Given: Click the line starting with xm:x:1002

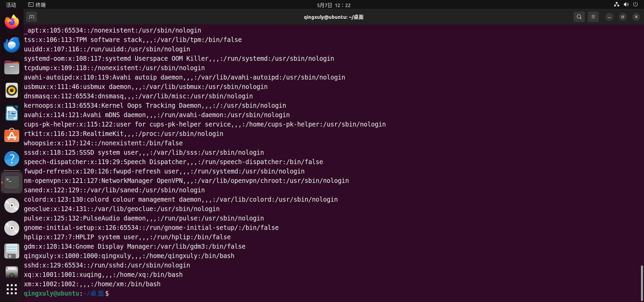Looking at the screenshot, I should (x=92, y=284).
